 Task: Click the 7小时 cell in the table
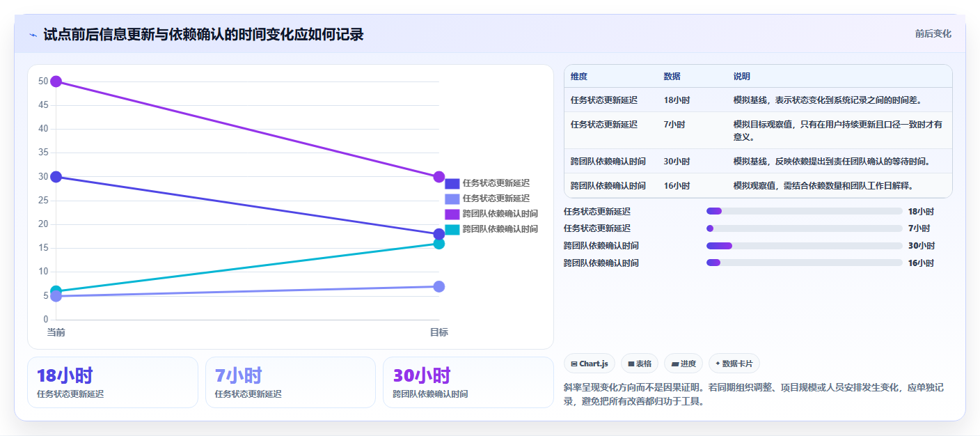(x=674, y=125)
